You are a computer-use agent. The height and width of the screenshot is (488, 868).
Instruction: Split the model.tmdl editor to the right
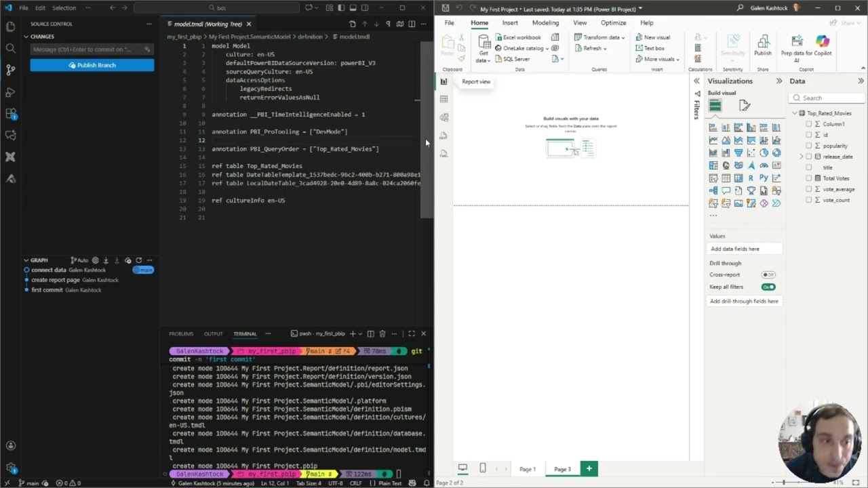pos(411,24)
